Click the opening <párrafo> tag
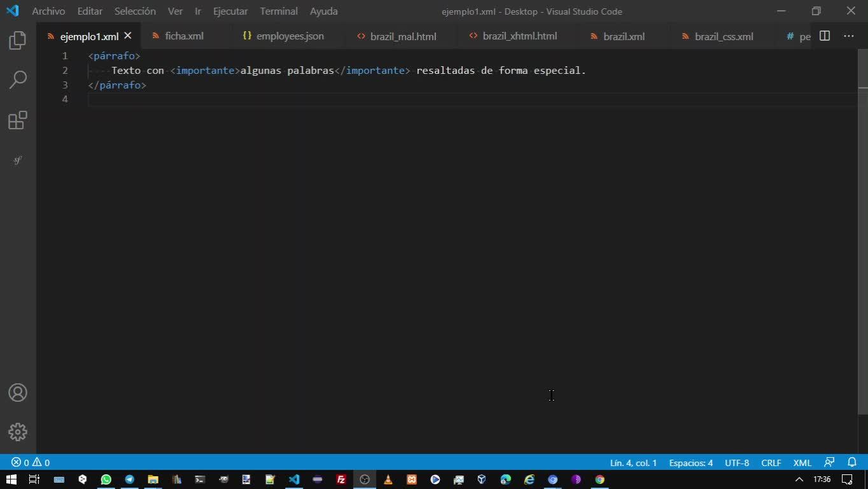Viewport: 868px width, 489px height. tap(115, 56)
